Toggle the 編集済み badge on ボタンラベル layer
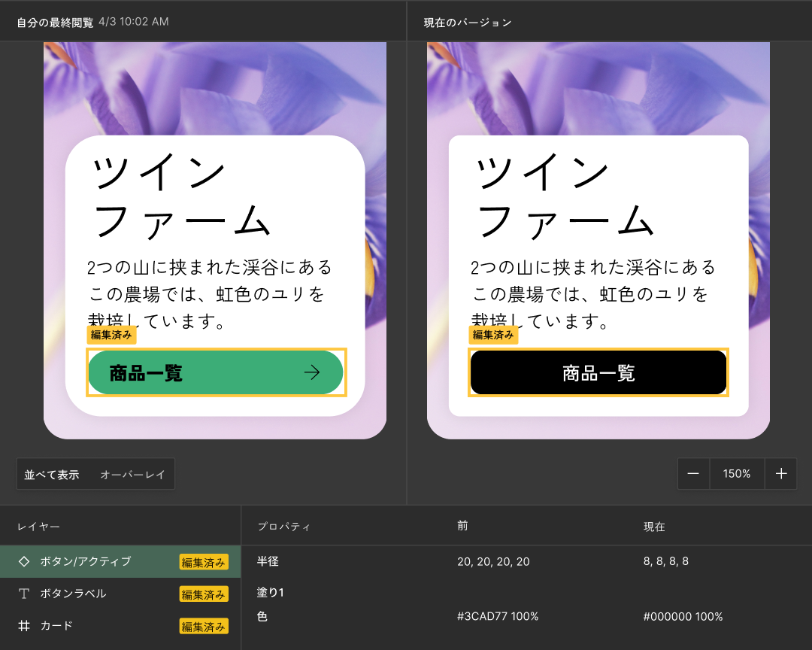This screenshot has height=650, width=812. (204, 594)
